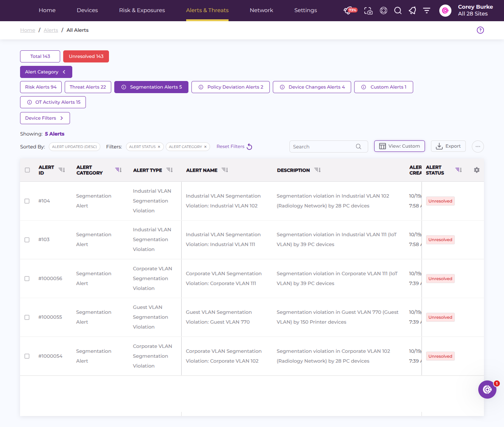Screen dimensions: 504x427
Task: Collapse the Alert Category filter
Action: pos(46,72)
